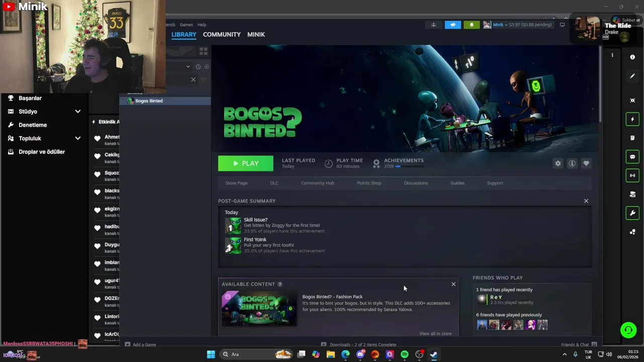The image size is (644, 362).
Task: Switch to Big Picture monitor icon
Action: click(x=562, y=25)
